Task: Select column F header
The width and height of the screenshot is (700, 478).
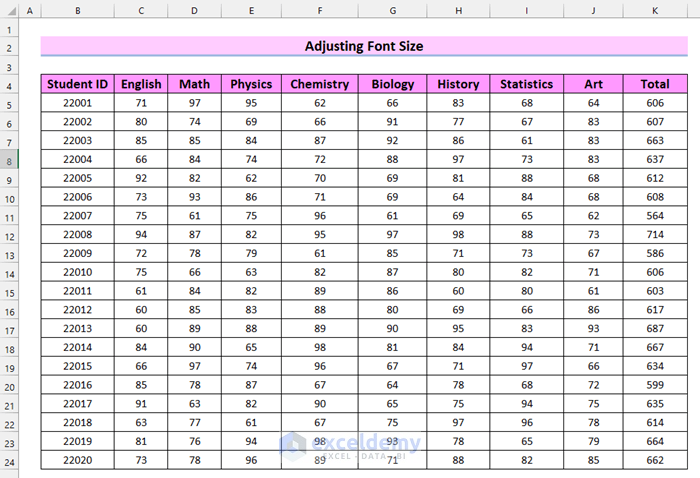Action: click(x=320, y=10)
